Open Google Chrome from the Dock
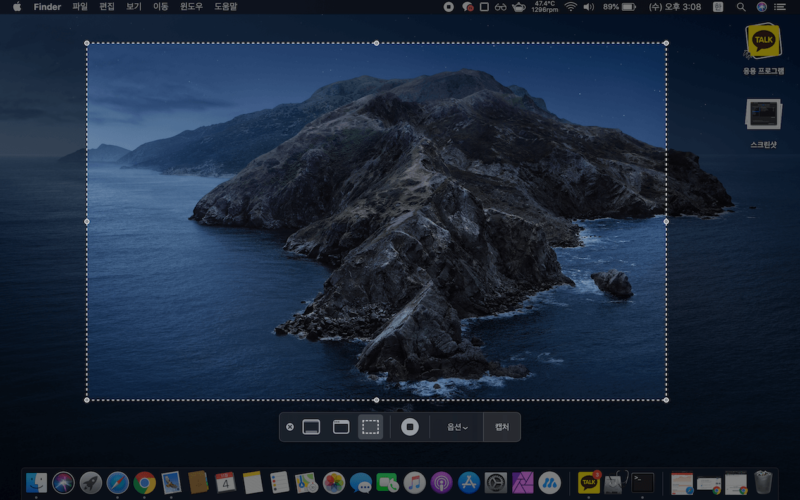The image size is (800, 500). pos(144,483)
